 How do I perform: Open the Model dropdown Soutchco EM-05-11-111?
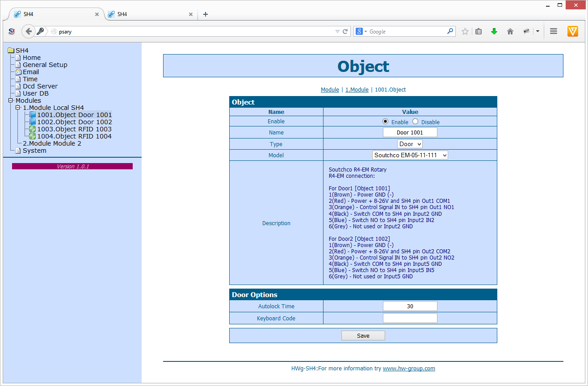click(410, 155)
